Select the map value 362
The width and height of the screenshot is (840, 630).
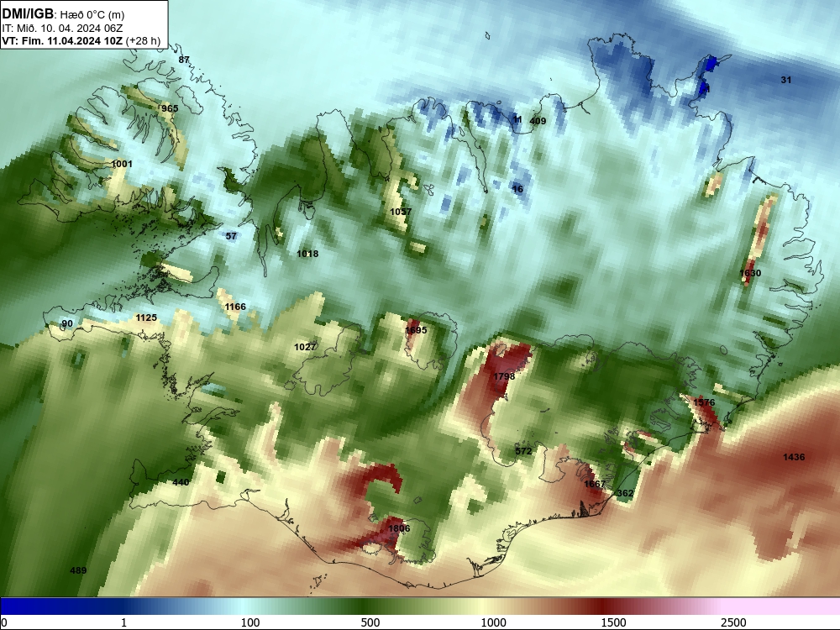(x=625, y=493)
